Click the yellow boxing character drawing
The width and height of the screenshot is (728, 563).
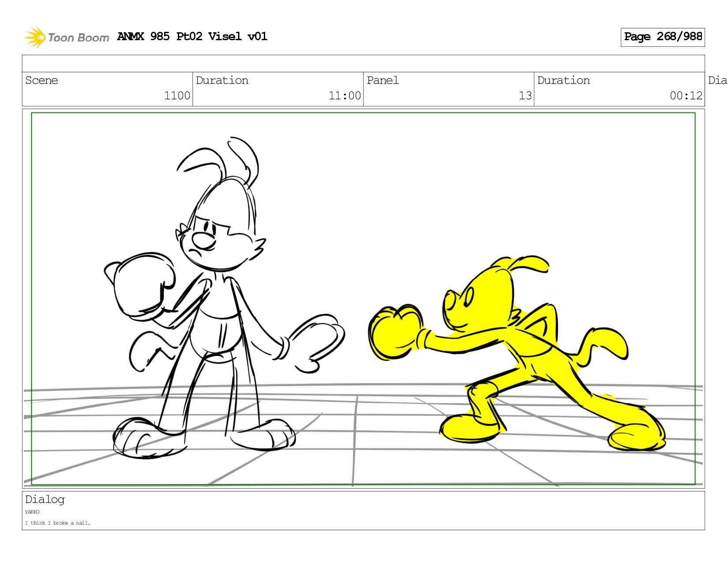coord(517,353)
